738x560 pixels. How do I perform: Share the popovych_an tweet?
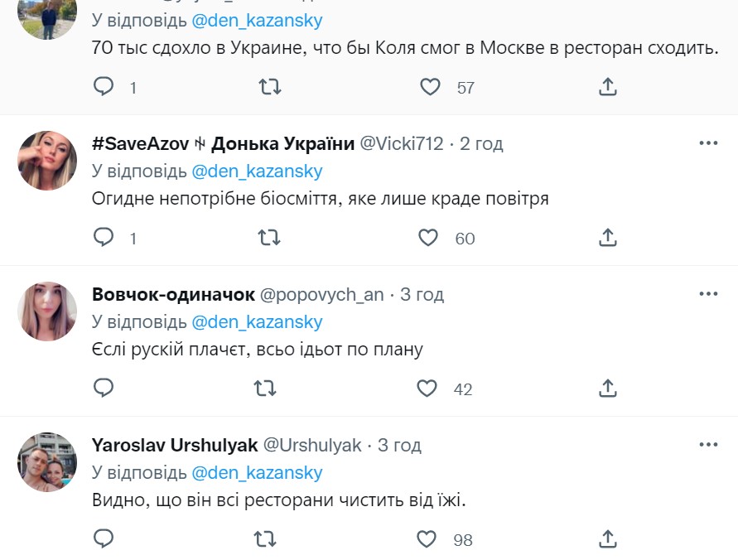pyautogui.click(x=607, y=388)
